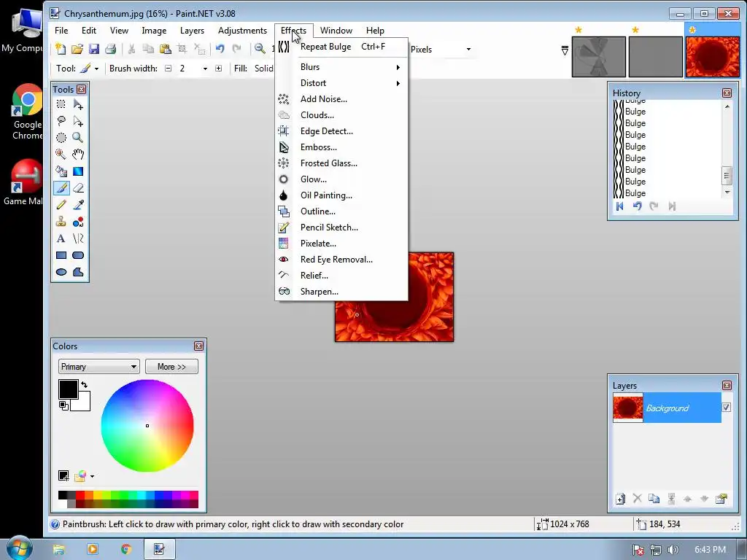747x560 pixels.
Task: Select the Gradient tool
Action: [78, 171]
